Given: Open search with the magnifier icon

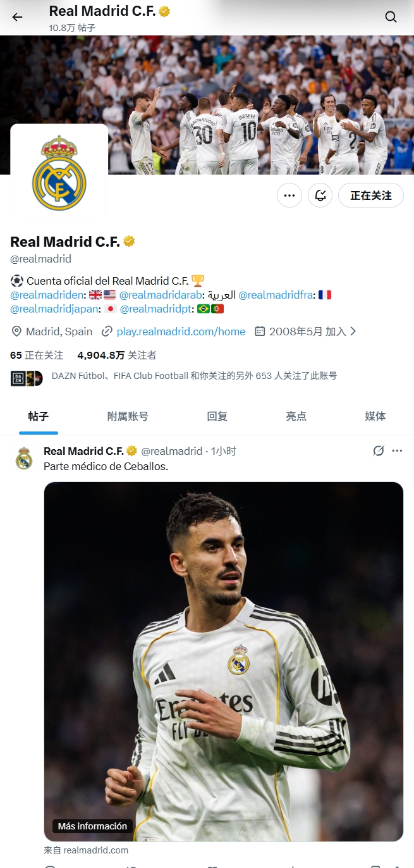Looking at the screenshot, I should click(x=391, y=17).
